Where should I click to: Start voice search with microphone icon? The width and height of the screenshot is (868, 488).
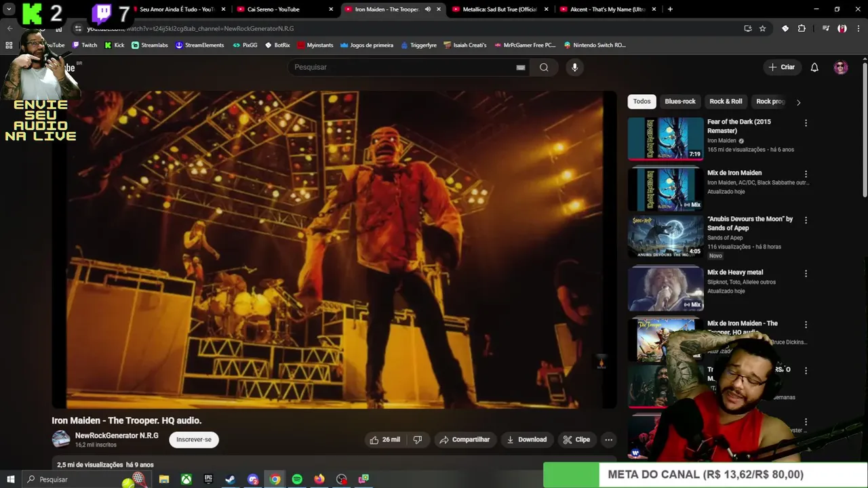click(x=574, y=67)
